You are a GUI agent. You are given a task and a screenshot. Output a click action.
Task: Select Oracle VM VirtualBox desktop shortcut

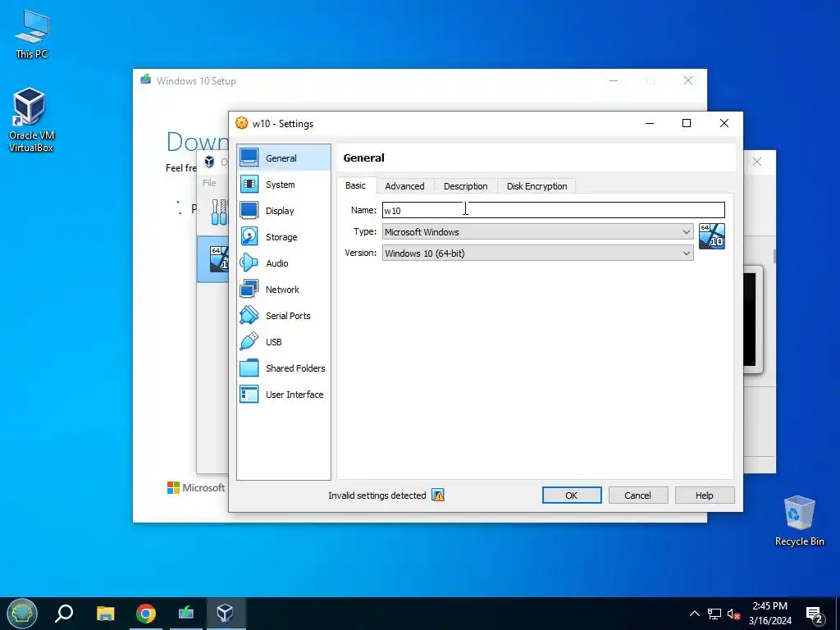[31, 120]
